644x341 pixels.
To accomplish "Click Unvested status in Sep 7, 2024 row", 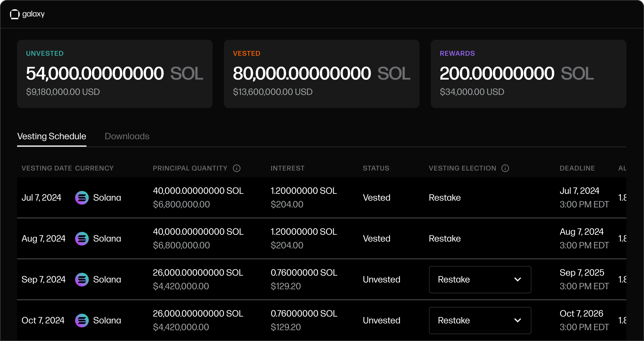I will pyautogui.click(x=382, y=280).
